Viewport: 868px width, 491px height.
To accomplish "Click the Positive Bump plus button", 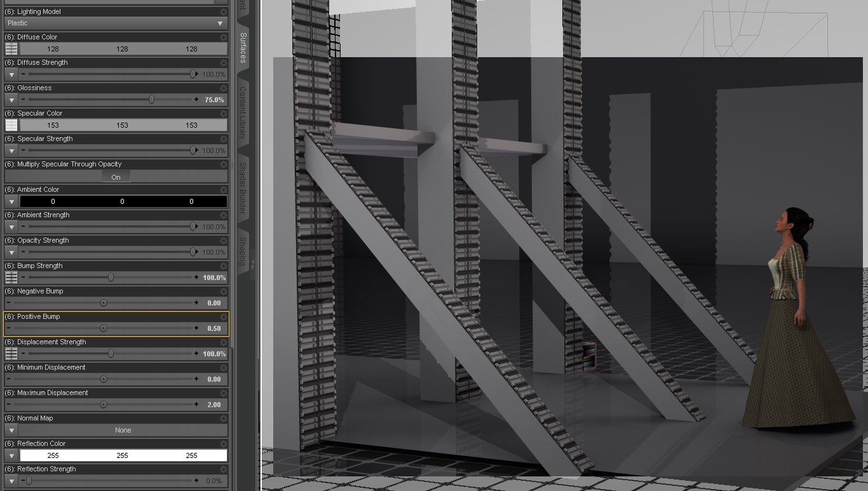I will point(196,328).
